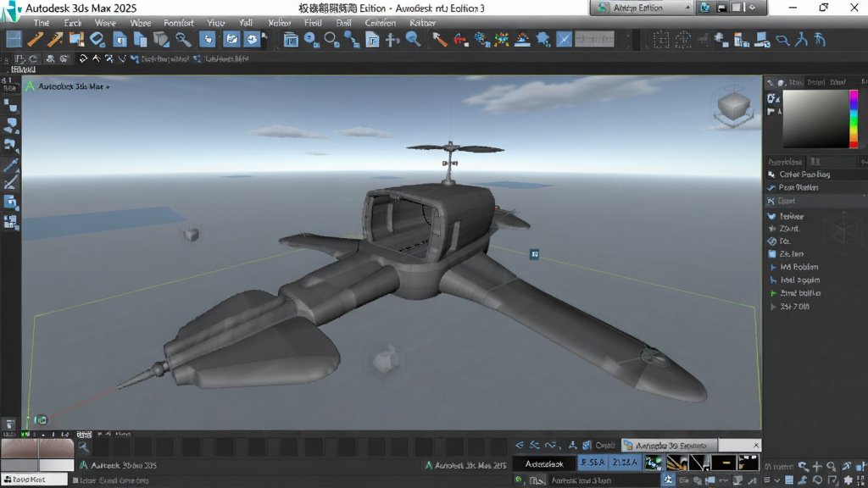
Task: Select the Feitiree row in right panel
Action: 792,216
